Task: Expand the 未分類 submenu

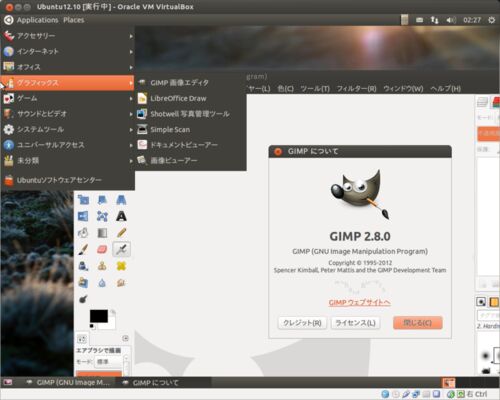Action: (x=67, y=160)
